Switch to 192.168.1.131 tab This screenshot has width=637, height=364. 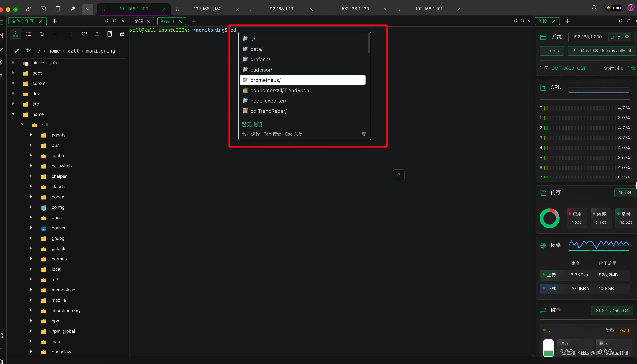point(281,9)
